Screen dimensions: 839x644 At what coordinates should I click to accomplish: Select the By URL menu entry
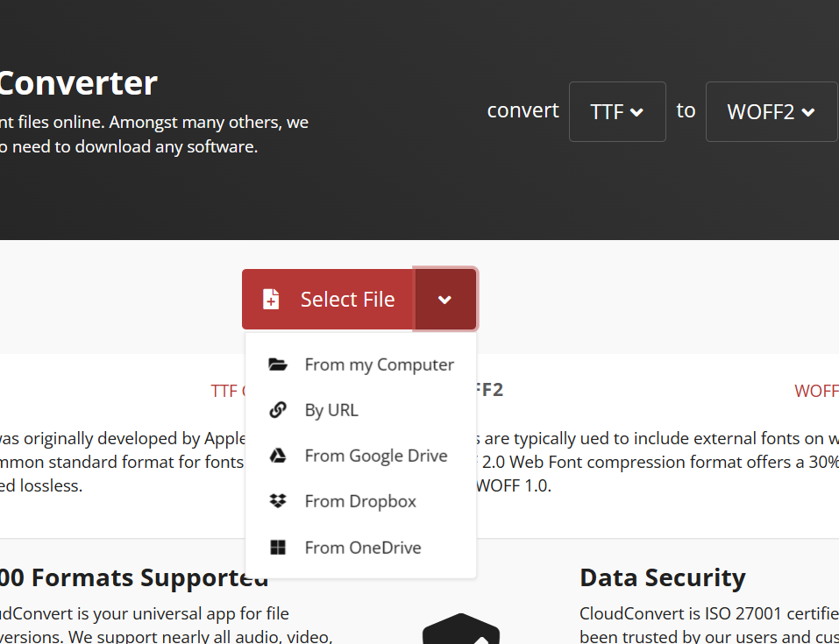click(331, 410)
